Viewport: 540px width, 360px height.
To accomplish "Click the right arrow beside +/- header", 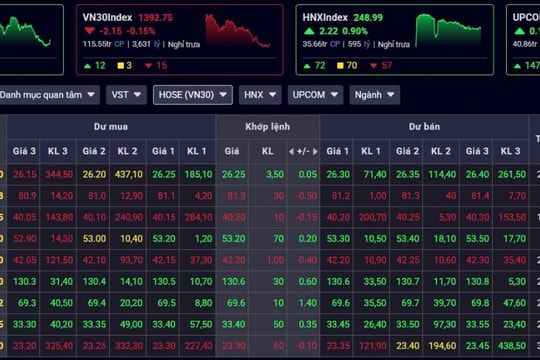I will (x=315, y=151).
